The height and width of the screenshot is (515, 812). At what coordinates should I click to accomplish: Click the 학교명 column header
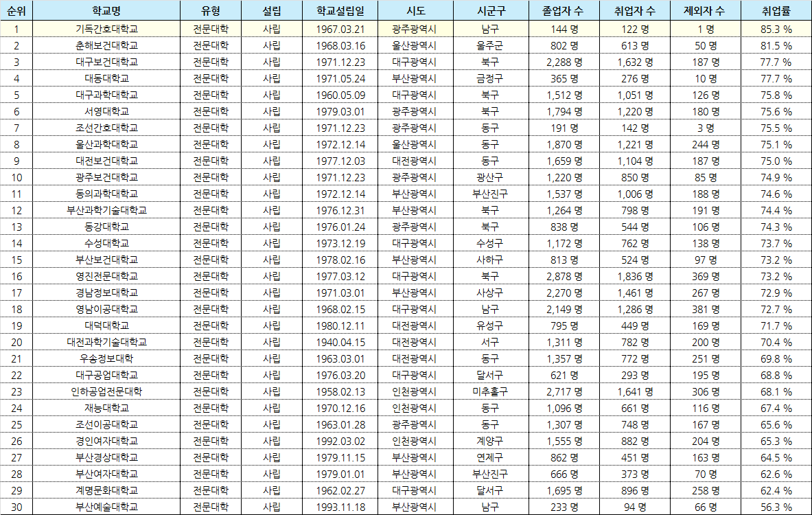[106, 10]
